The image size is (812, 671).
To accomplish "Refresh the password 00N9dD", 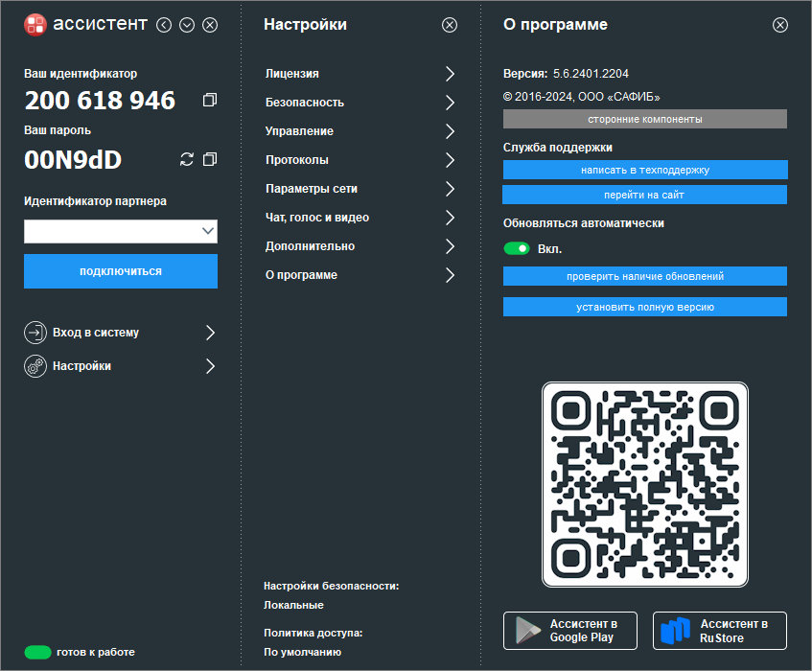I will 186,159.
